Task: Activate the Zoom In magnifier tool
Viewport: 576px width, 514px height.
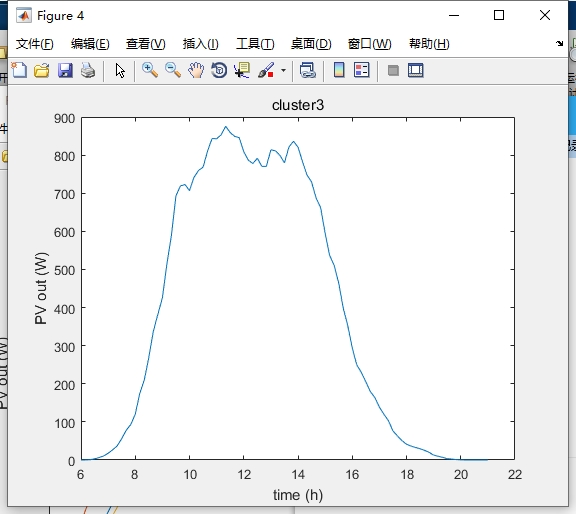Action: point(150,70)
